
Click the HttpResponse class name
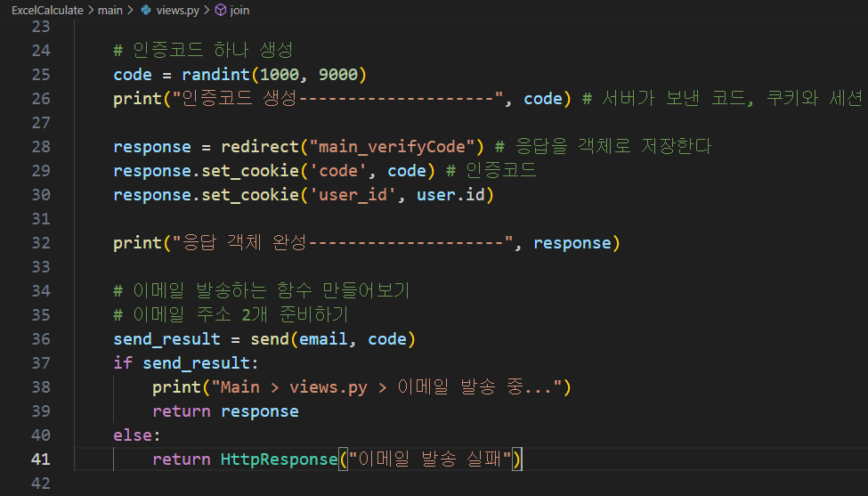[280, 459]
